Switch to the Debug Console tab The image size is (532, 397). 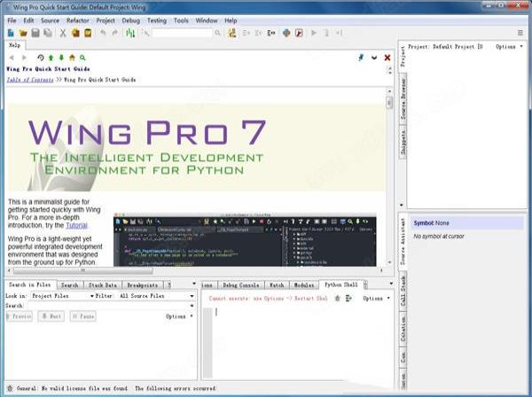(240, 285)
